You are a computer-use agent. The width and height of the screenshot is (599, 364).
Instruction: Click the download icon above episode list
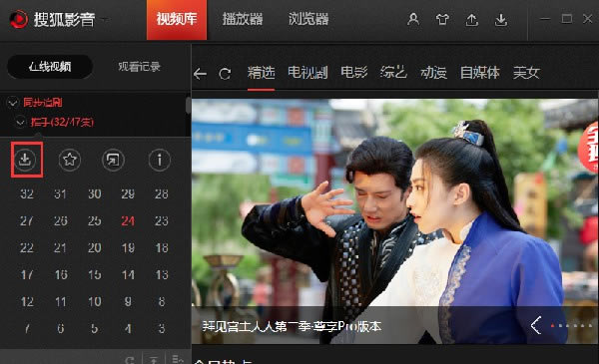(x=25, y=160)
